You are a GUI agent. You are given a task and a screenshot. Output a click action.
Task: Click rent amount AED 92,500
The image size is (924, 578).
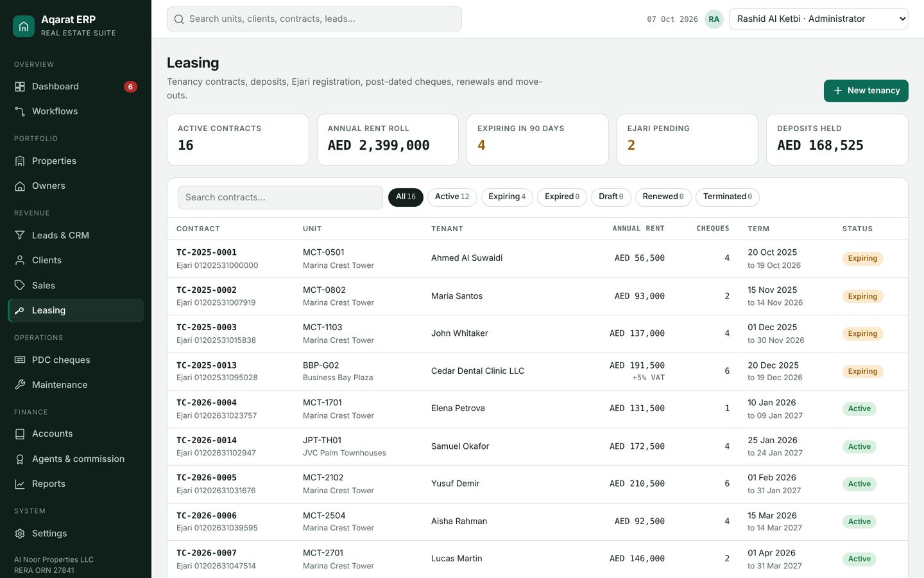pyautogui.click(x=640, y=521)
